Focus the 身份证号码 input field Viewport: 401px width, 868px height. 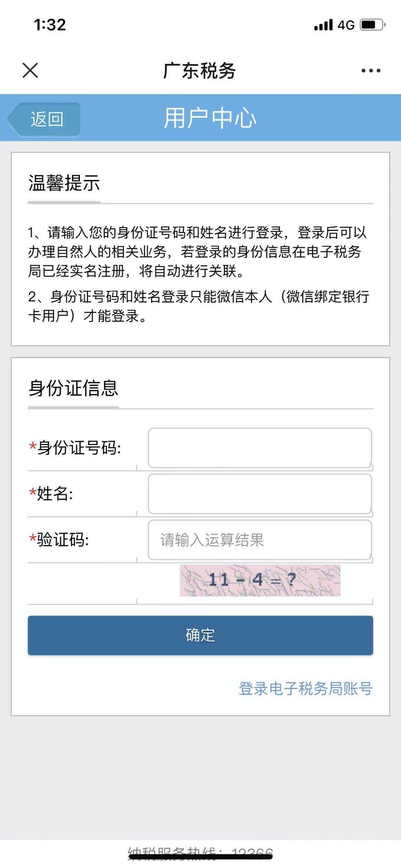(x=260, y=448)
